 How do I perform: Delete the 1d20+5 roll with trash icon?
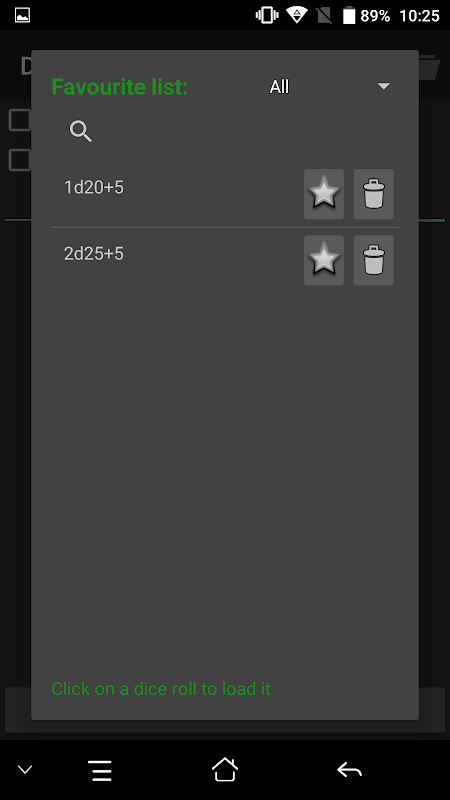373,194
